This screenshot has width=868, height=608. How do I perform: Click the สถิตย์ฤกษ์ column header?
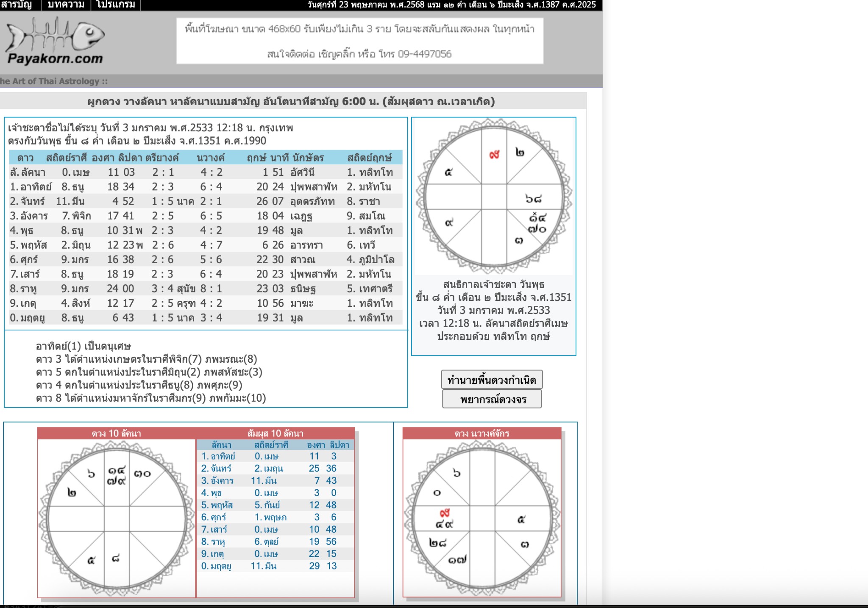pos(370,158)
